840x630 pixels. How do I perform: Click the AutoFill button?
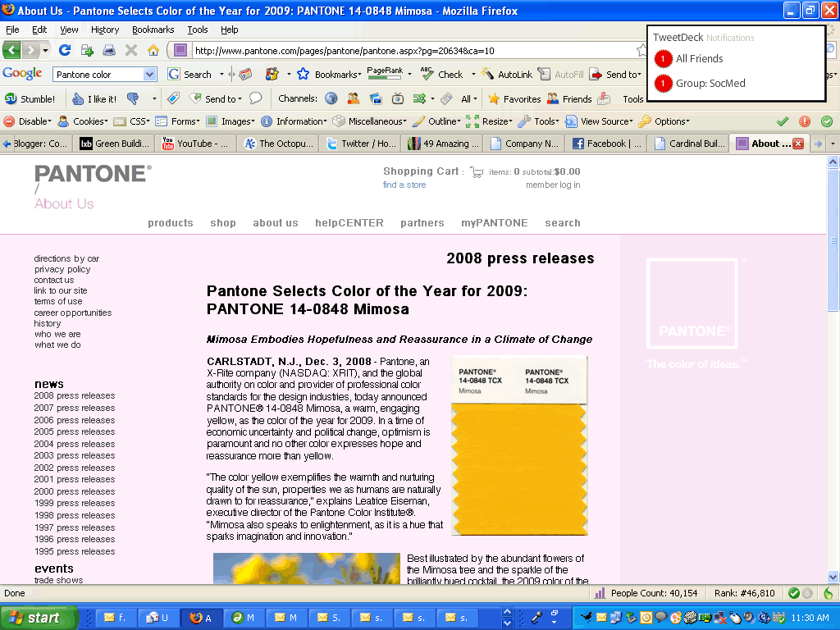[x=560, y=75]
